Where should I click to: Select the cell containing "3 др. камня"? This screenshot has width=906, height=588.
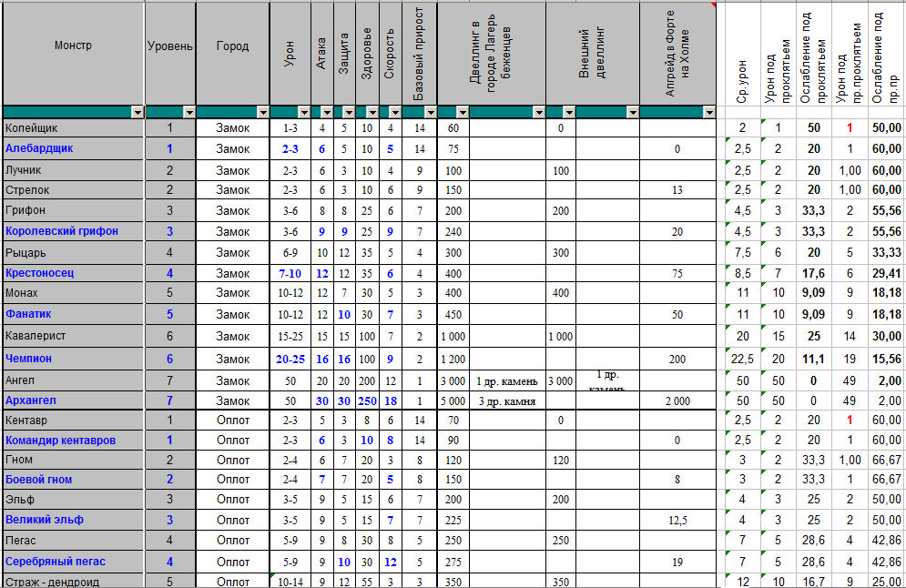[x=506, y=400]
